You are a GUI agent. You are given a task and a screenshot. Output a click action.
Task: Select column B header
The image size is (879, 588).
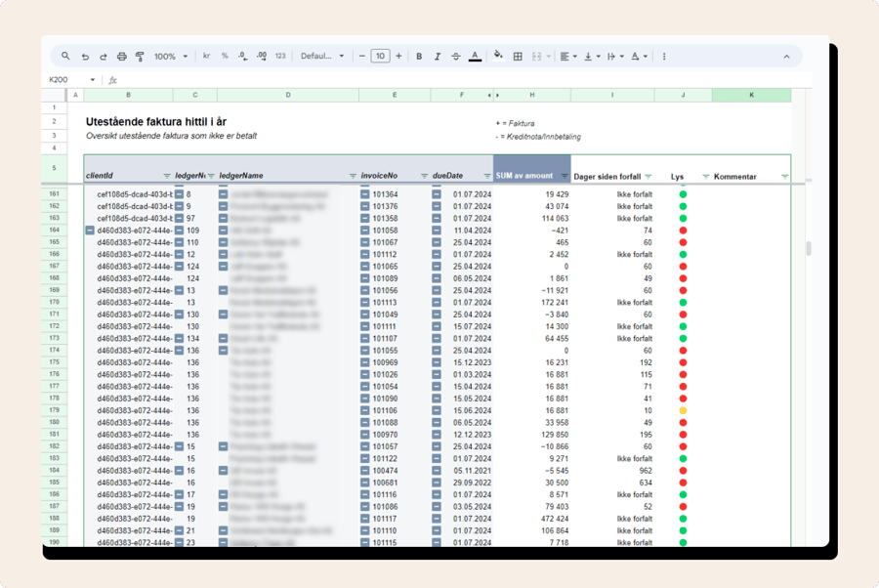[128, 95]
